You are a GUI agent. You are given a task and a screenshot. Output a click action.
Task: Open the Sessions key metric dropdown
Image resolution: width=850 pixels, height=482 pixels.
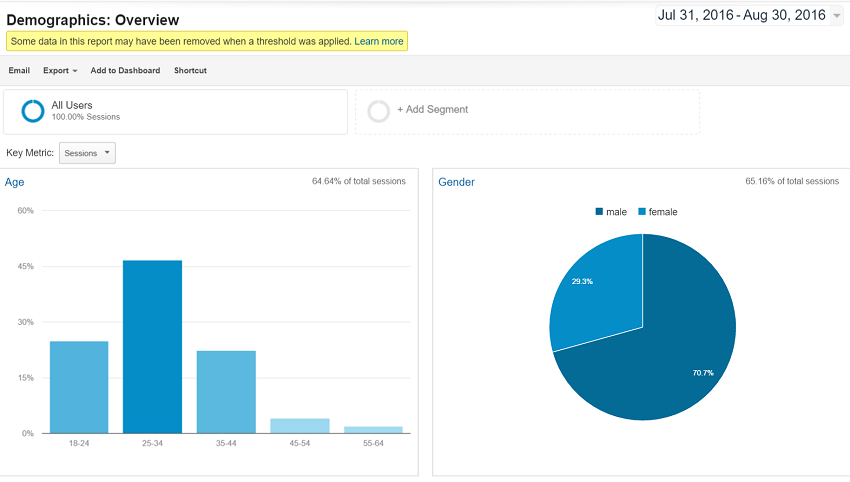(88, 153)
